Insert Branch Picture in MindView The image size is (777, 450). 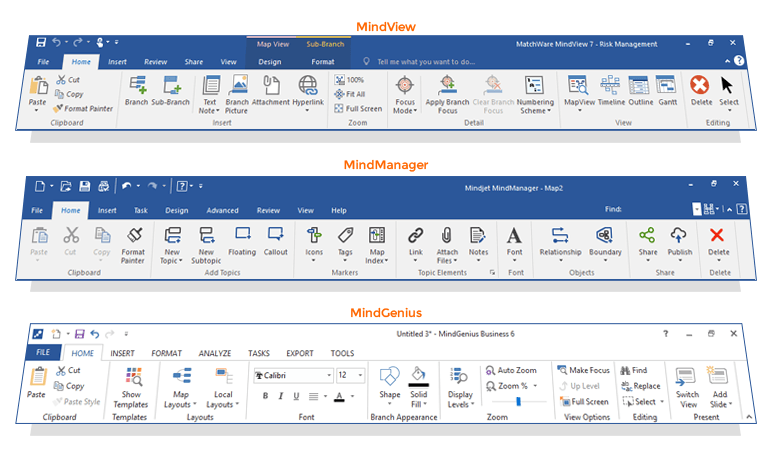(237, 95)
